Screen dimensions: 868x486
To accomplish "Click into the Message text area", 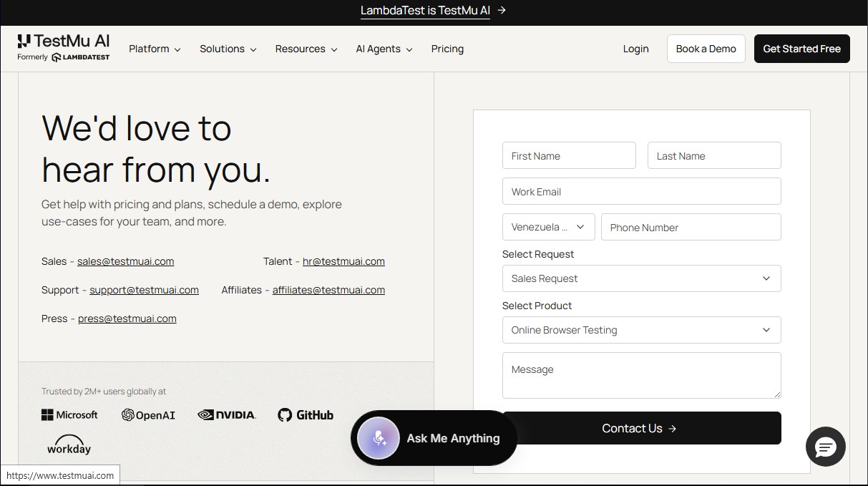I will (x=641, y=375).
